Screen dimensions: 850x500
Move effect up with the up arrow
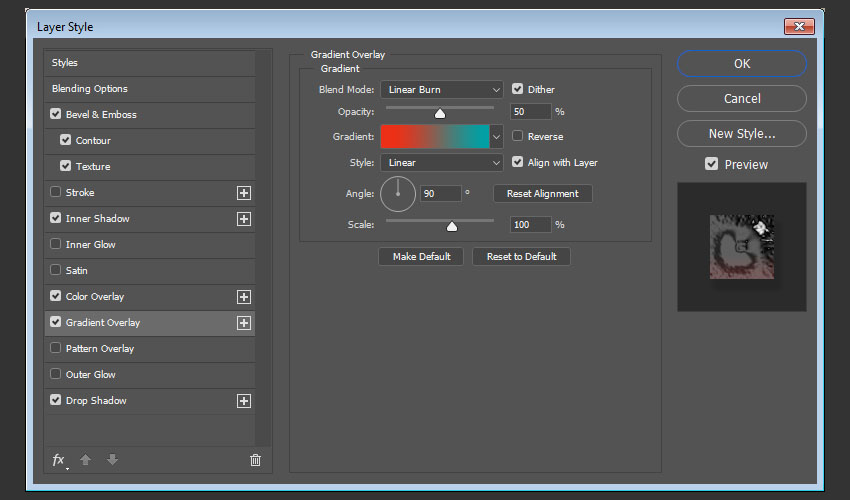click(86, 460)
